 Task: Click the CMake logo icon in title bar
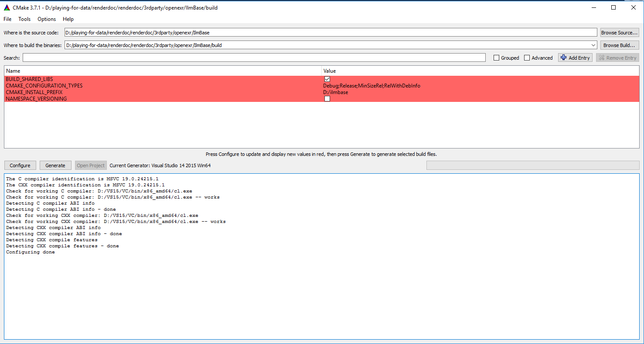click(7, 7)
